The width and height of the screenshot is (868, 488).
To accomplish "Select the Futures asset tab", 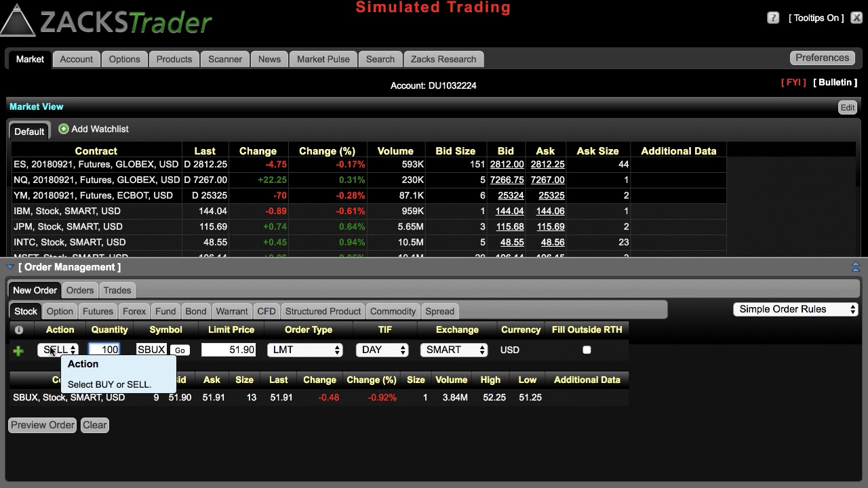I will (x=98, y=311).
